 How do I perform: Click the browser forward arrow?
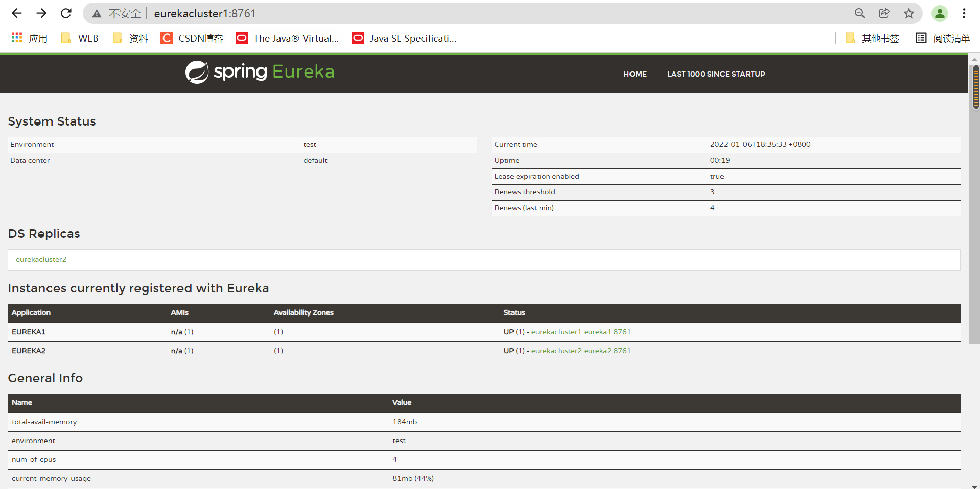point(41,13)
